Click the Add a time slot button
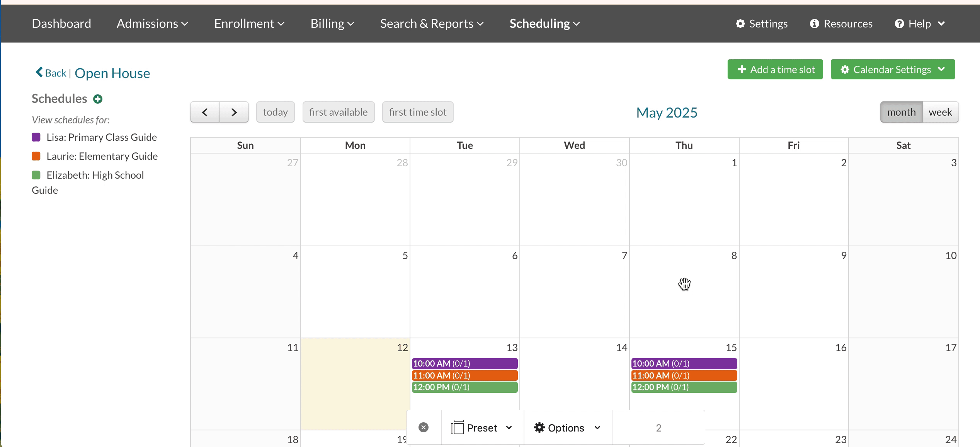Image resolution: width=980 pixels, height=447 pixels. click(x=775, y=70)
